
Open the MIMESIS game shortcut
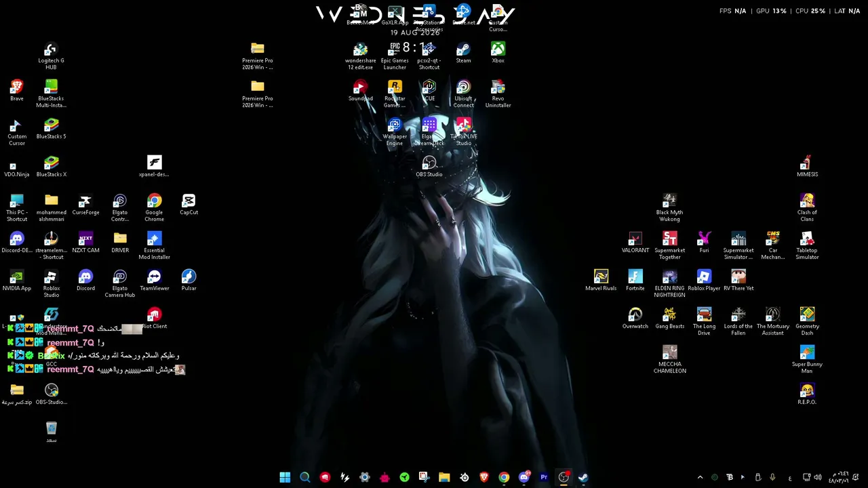tap(807, 167)
